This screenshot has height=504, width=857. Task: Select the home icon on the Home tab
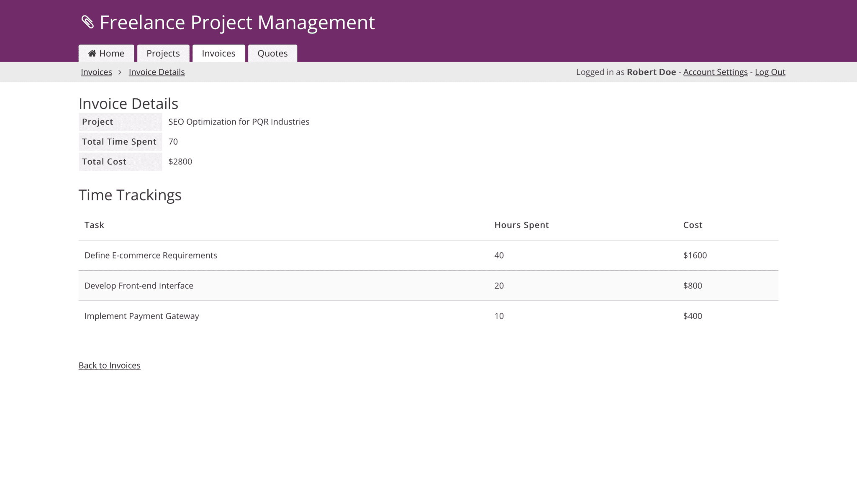[x=92, y=53]
